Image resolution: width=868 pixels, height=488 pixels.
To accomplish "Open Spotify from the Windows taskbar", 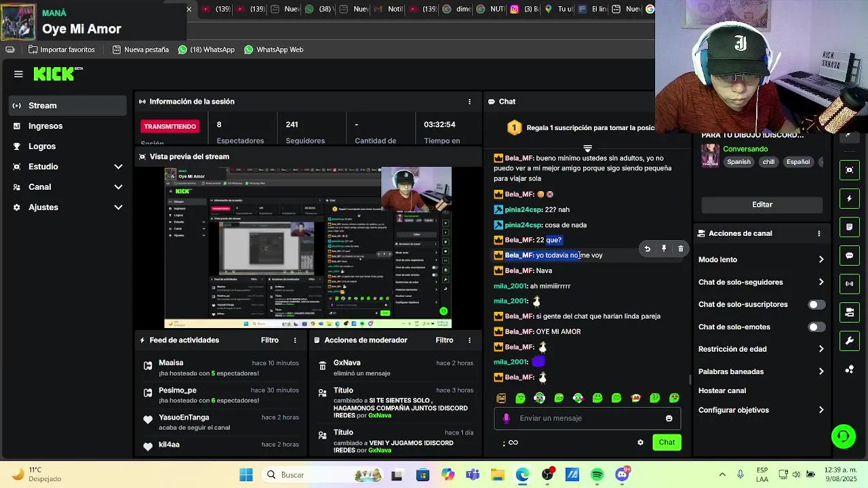I will pos(597,475).
